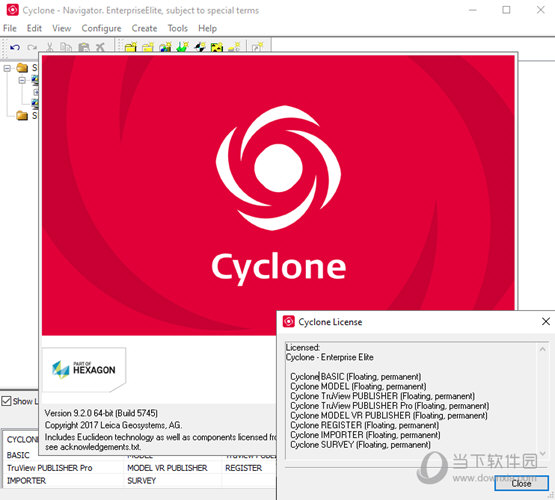Click the second yellow new-folder toolbar icon
Screen dimensions: 555x500
(x=148, y=47)
